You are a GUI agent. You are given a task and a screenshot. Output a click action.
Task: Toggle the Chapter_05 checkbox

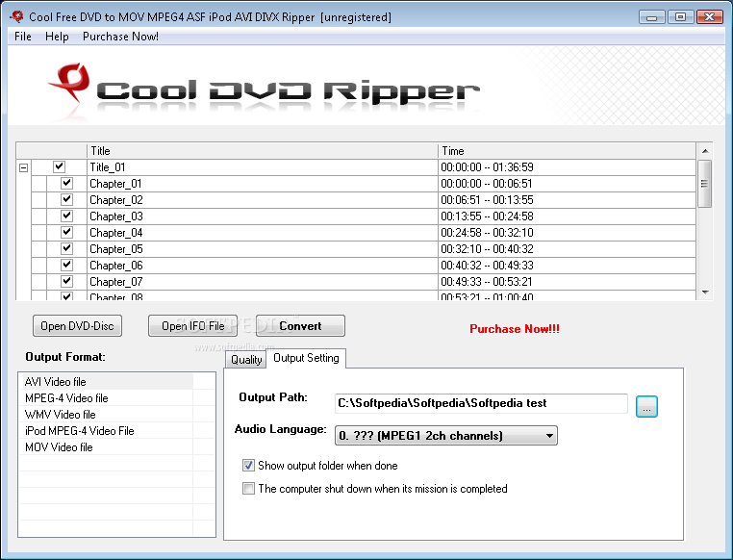[66, 248]
